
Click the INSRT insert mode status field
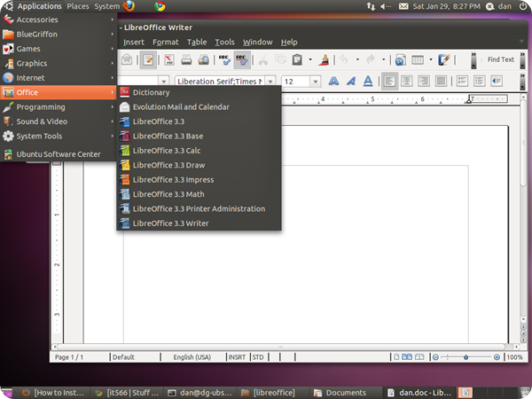237,357
